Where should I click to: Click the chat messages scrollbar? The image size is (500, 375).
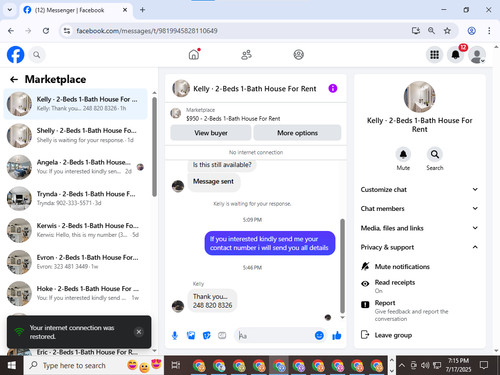(x=342, y=266)
